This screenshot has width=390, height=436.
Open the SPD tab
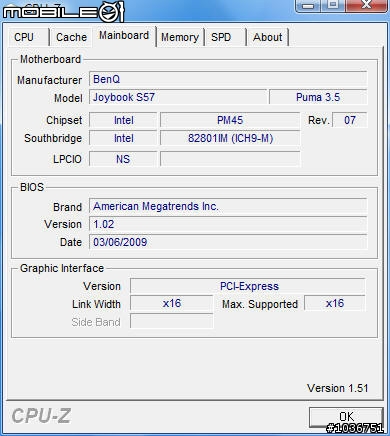[225, 37]
